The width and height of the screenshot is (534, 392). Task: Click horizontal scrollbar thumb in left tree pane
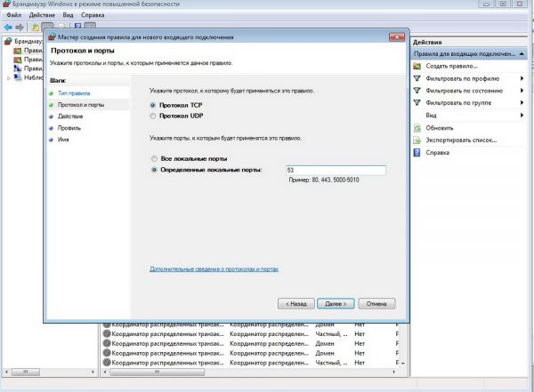[26, 372]
